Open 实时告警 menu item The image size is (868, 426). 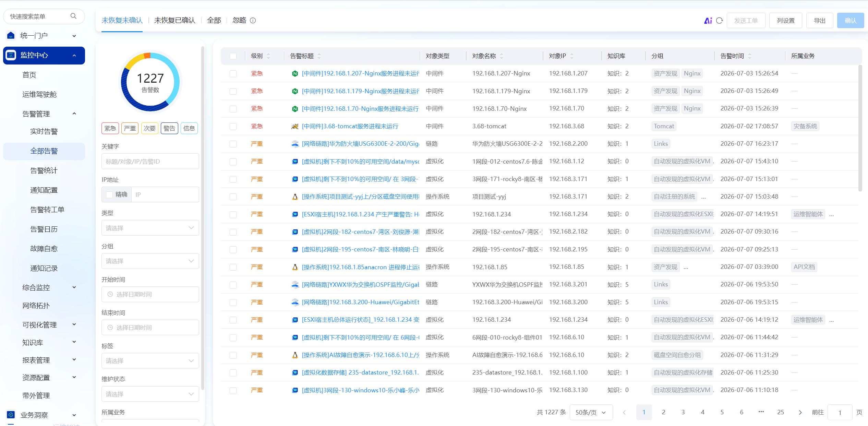[44, 131]
